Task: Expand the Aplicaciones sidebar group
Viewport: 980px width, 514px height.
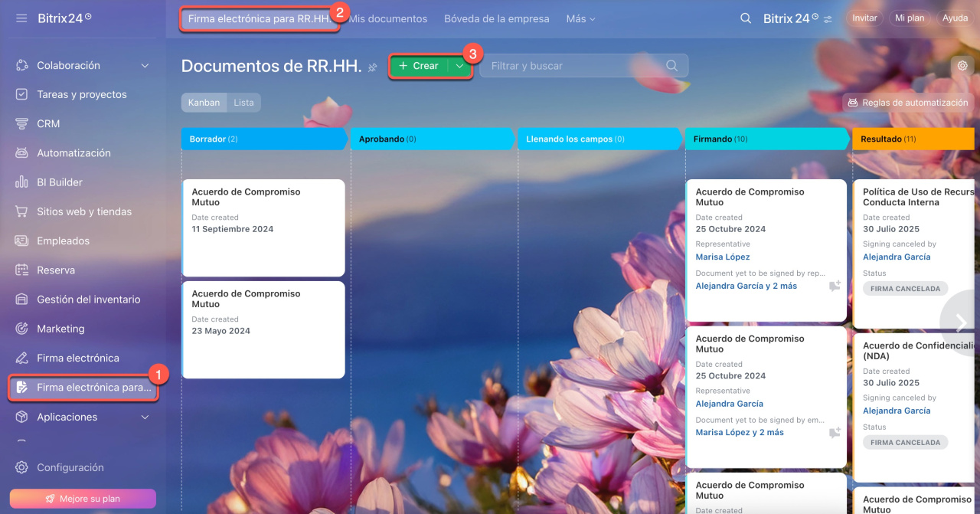Action: tap(145, 417)
